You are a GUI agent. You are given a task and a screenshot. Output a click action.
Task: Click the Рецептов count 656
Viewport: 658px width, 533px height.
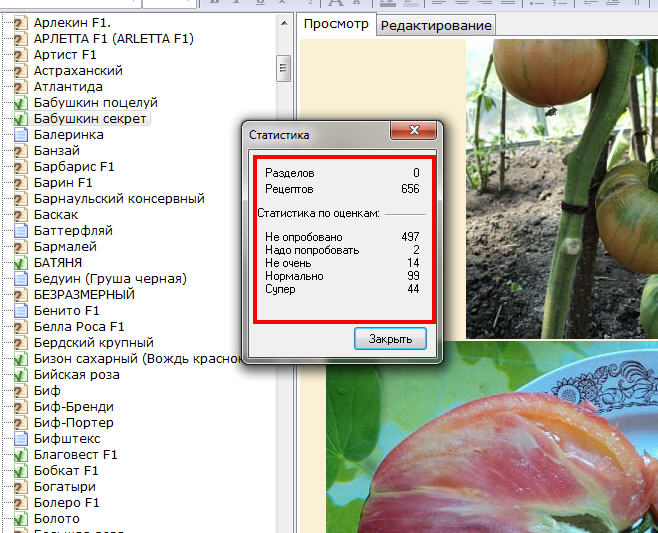click(410, 189)
